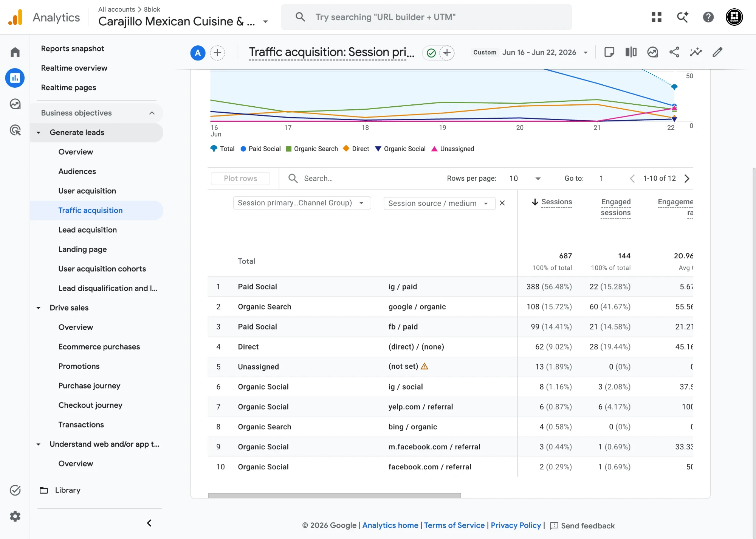Open the Library folder
The image size is (756, 539).
(60, 490)
